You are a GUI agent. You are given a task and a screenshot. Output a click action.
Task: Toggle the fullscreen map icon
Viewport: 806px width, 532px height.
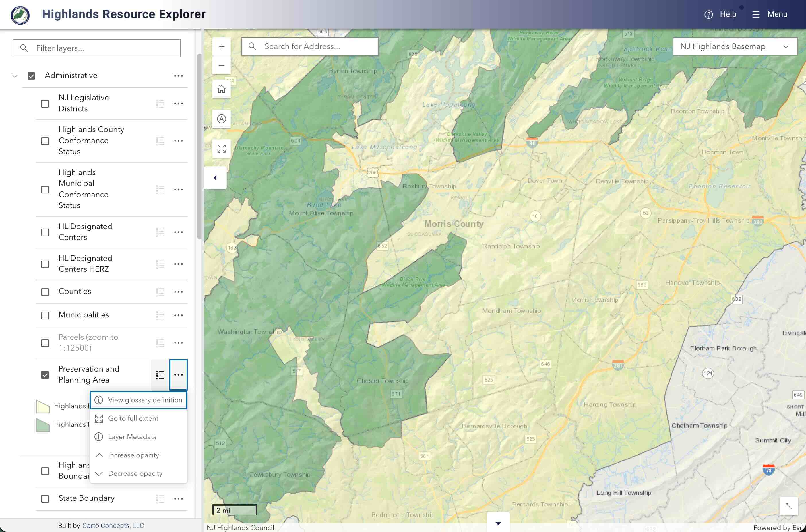pyautogui.click(x=222, y=149)
